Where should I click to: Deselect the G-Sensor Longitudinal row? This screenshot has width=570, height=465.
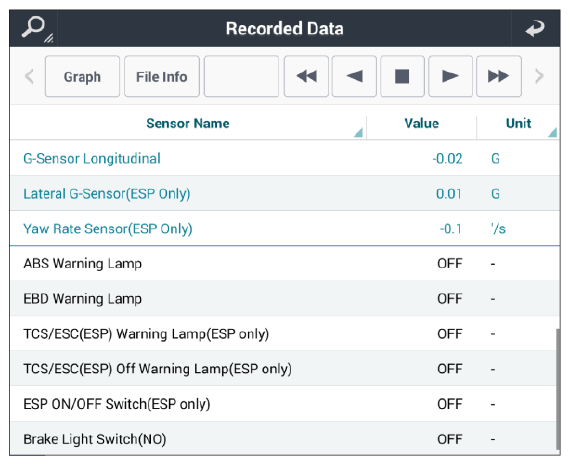[x=285, y=159]
